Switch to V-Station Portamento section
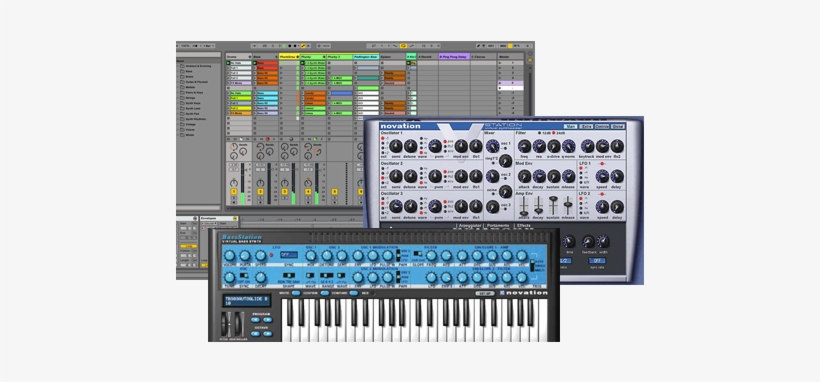The height and width of the screenshot is (382, 820). 498,226
